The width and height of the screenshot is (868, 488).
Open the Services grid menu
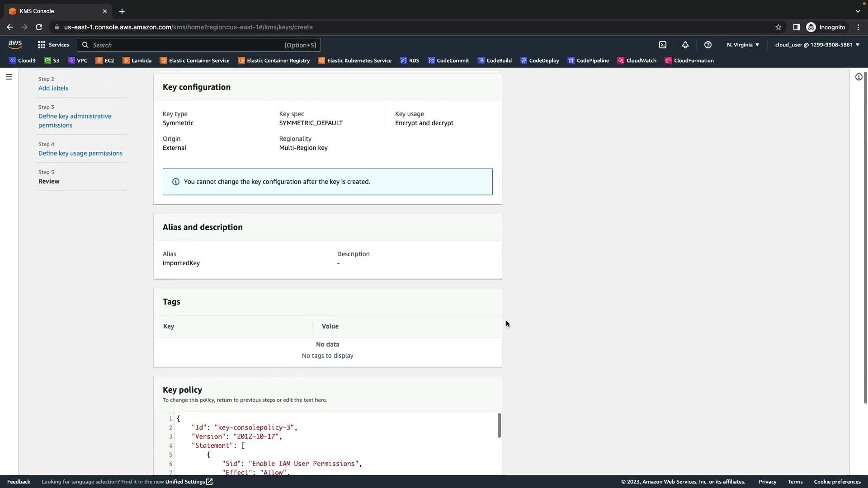(x=53, y=45)
